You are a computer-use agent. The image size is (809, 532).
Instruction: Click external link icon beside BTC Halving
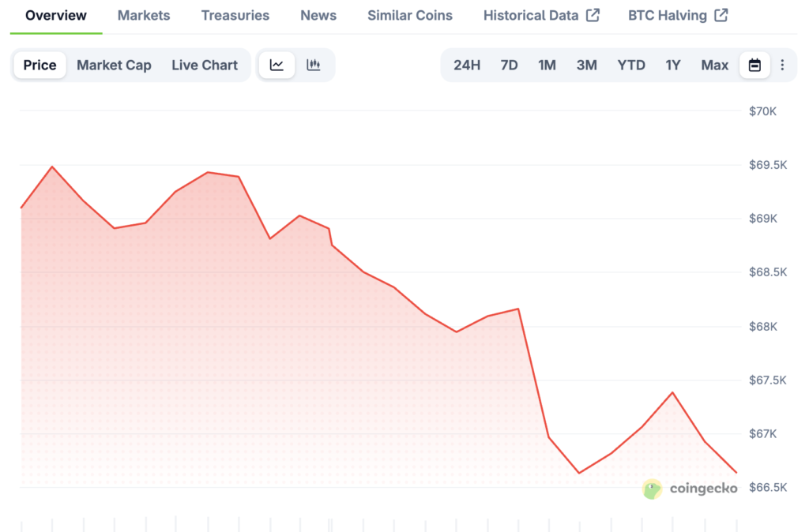pyautogui.click(x=721, y=15)
